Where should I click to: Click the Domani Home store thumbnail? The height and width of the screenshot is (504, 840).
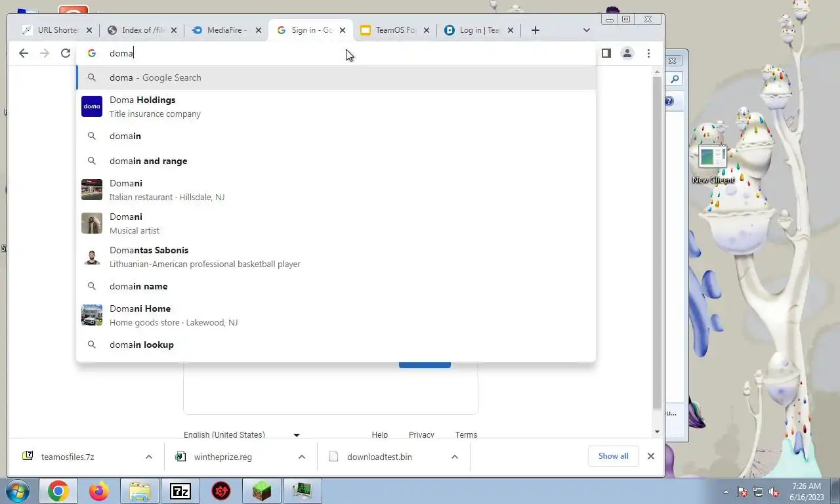pyautogui.click(x=92, y=315)
